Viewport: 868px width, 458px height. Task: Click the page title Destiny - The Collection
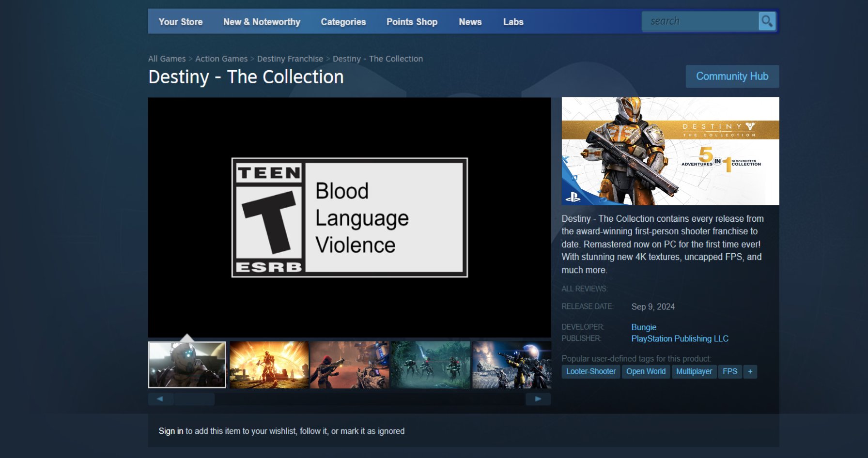point(246,77)
